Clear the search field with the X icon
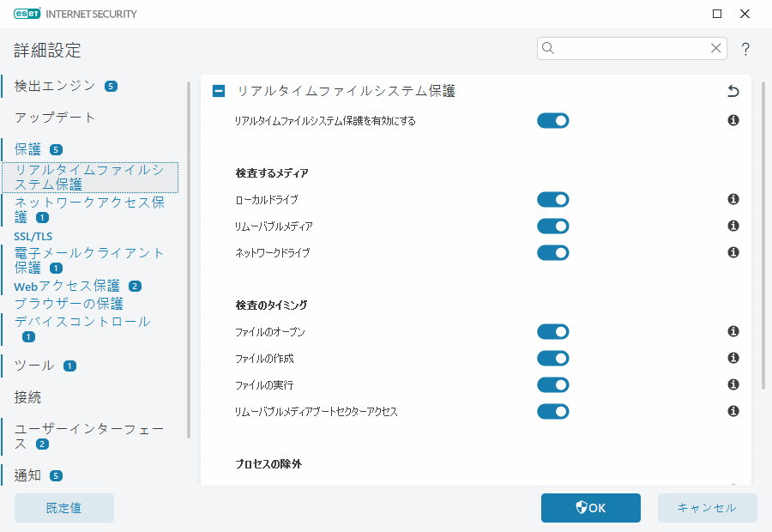The image size is (772, 532). coord(716,49)
